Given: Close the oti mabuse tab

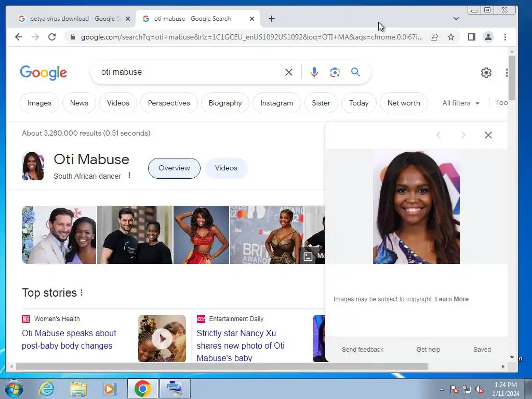Looking at the screenshot, I should coord(252,19).
